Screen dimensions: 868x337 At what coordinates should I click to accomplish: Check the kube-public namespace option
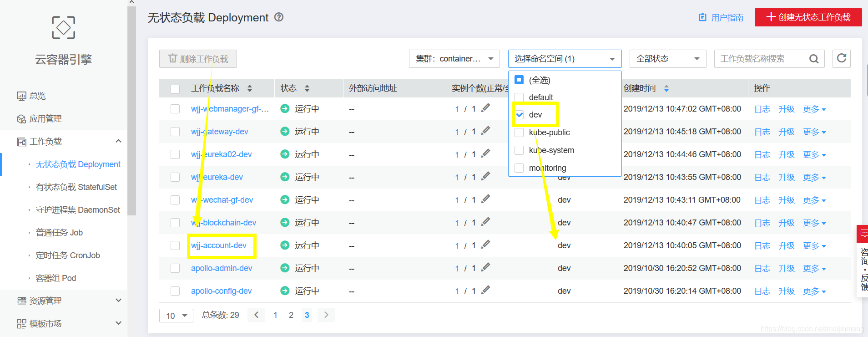pyautogui.click(x=519, y=133)
